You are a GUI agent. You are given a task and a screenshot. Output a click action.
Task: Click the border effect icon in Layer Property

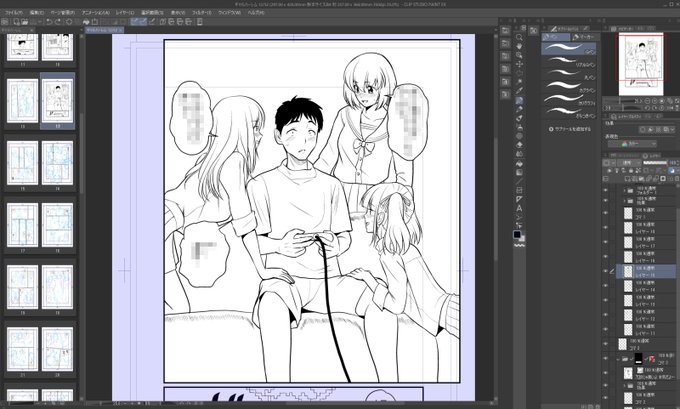point(643,130)
